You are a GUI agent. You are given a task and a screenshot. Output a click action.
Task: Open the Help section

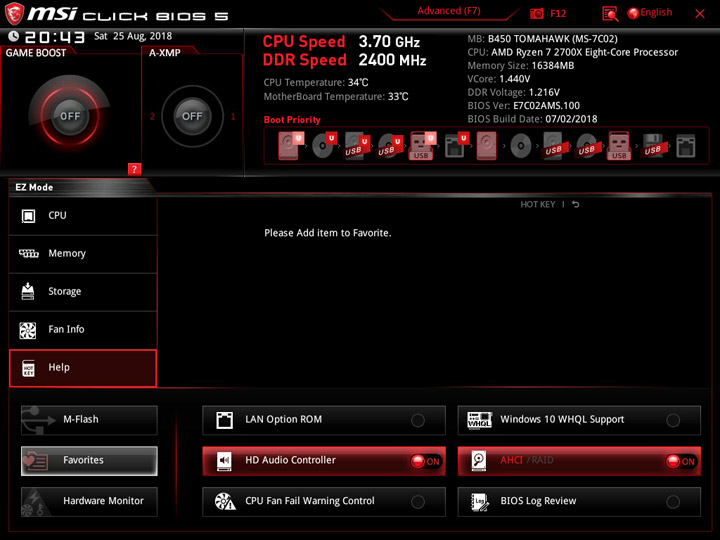pyautogui.click(x=83, y=368)
